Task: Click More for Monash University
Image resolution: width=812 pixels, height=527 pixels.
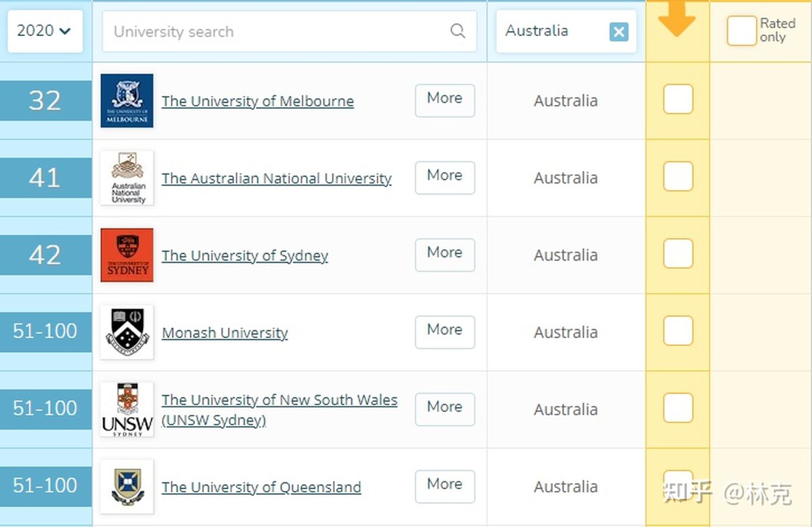Action: [x=445, y=332]
